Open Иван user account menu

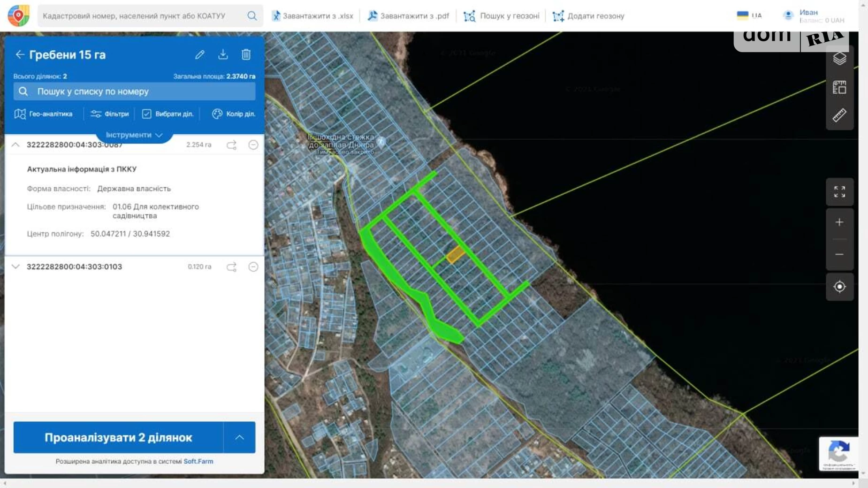(814, 16)
